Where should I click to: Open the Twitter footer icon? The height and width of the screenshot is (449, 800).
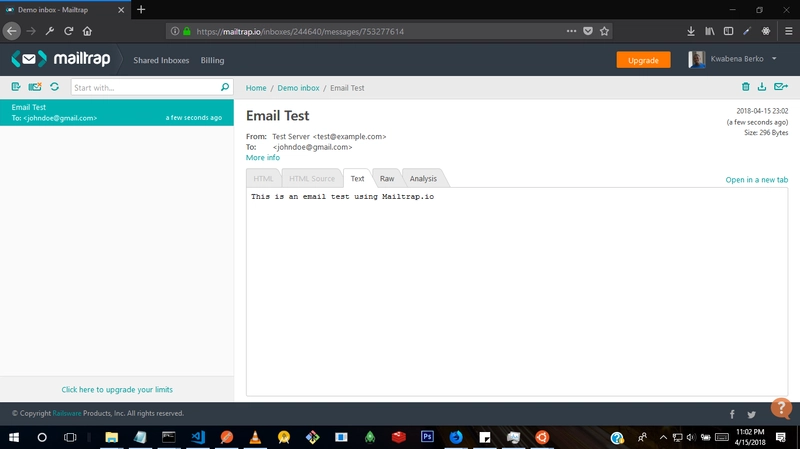click(752, 414)
